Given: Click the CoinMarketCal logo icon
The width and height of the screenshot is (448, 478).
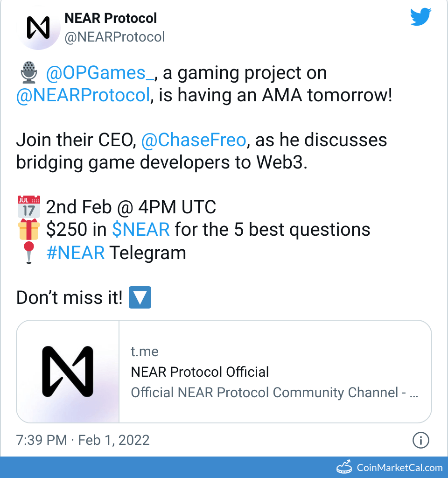Looking at the screenshot, I should tap(345, 467).
